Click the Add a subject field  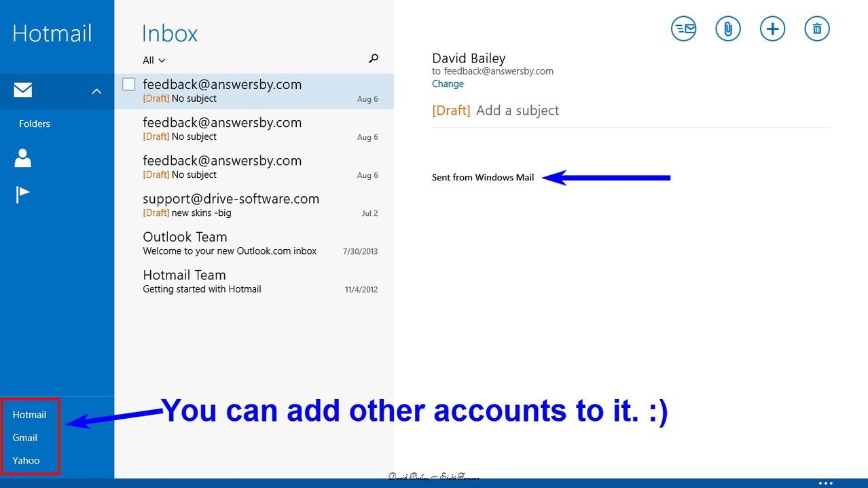pos(518,111)
